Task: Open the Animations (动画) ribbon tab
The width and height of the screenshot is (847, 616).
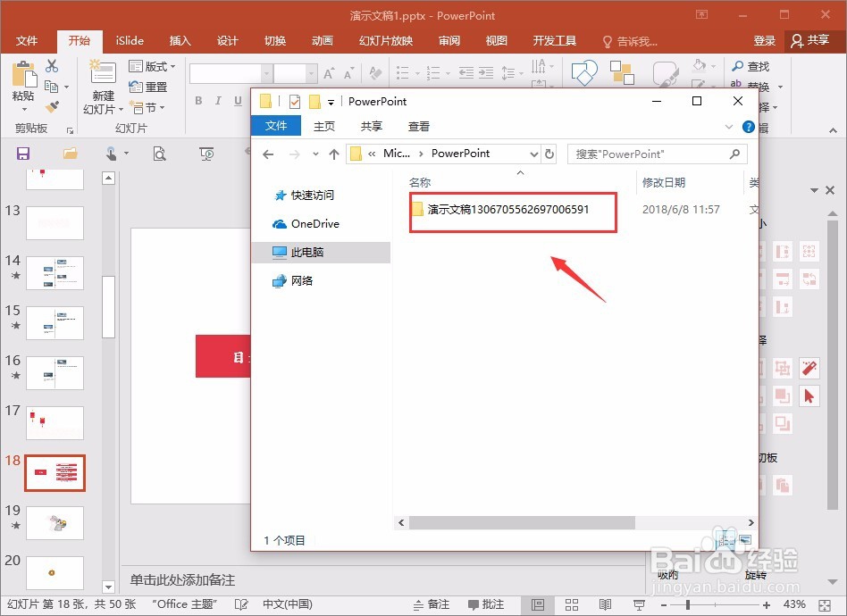Action: point(323,40)
